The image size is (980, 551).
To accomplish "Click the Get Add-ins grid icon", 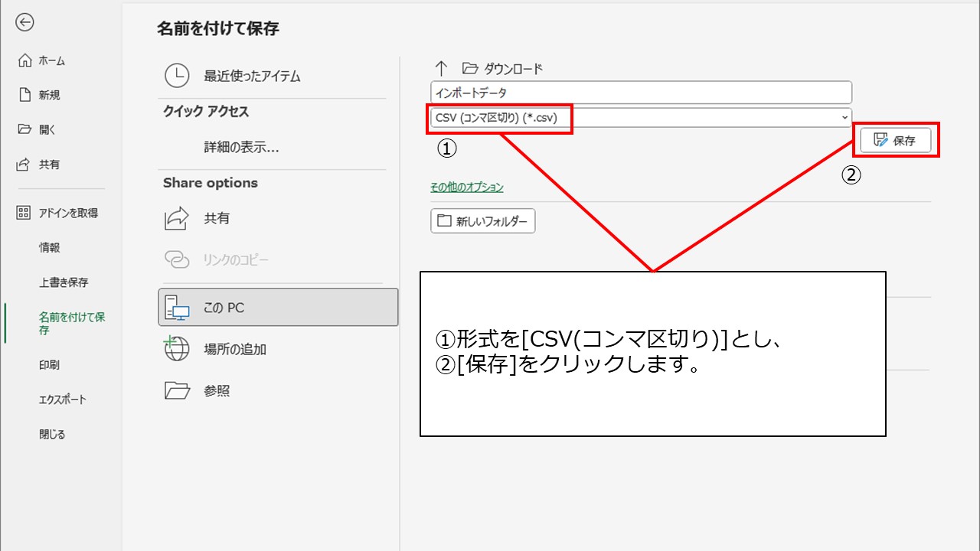I will (x=24, y=213).
